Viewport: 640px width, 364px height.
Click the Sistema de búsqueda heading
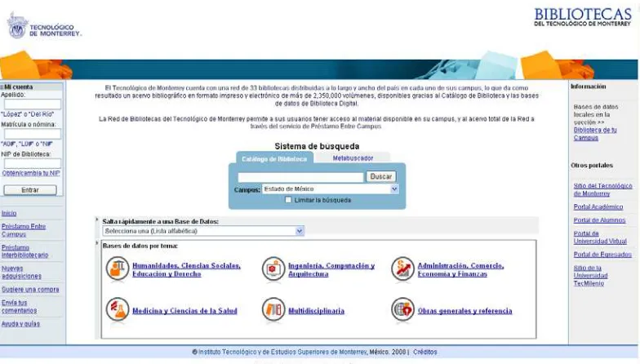(x=317, y=146)
